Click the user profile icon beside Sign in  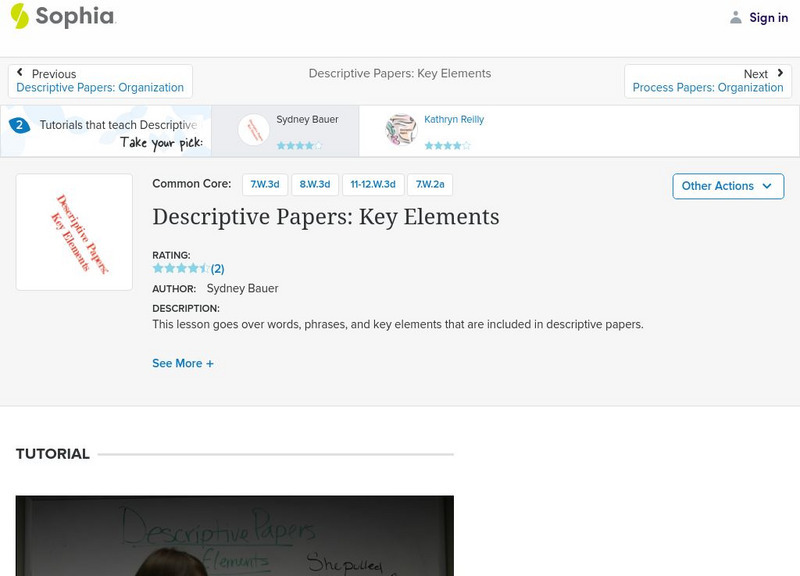click(735, 17)
